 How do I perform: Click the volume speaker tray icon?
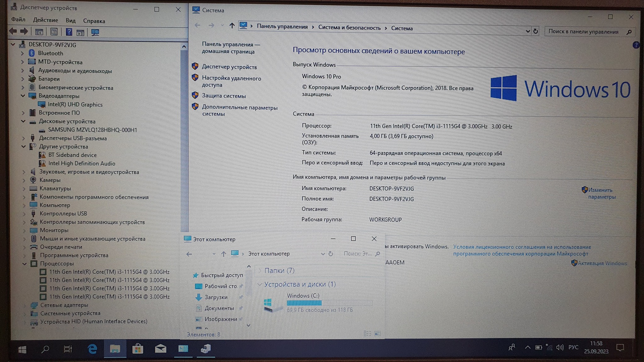560,347
